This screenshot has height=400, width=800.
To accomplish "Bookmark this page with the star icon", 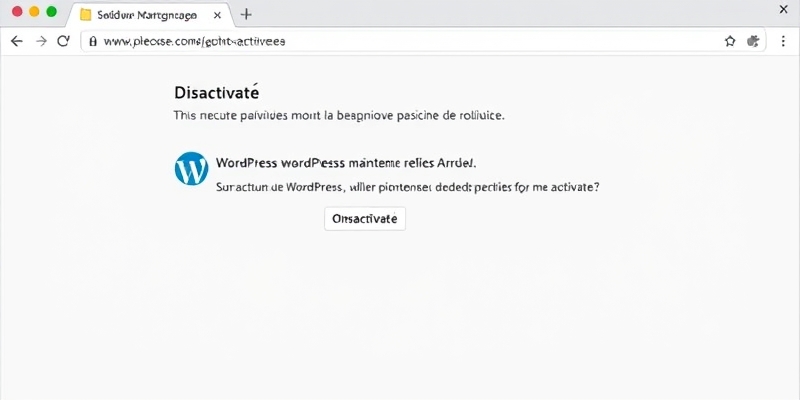I will (730, 41).
